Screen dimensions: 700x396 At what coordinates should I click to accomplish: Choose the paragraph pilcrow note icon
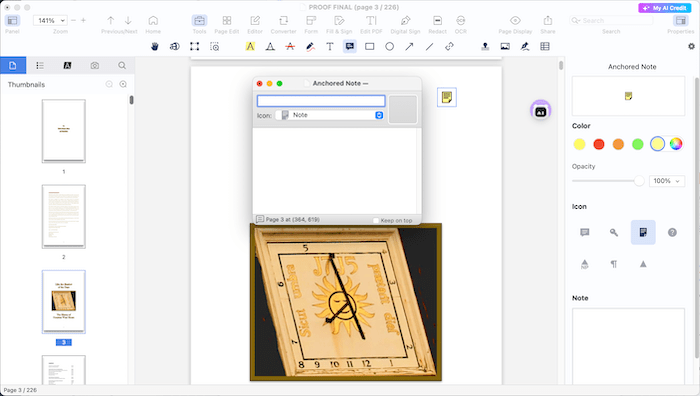pyautogui.click(x=614, y=264)
